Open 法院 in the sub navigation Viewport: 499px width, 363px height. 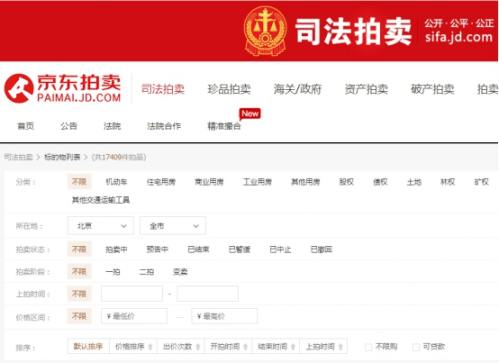pos(112,126)
